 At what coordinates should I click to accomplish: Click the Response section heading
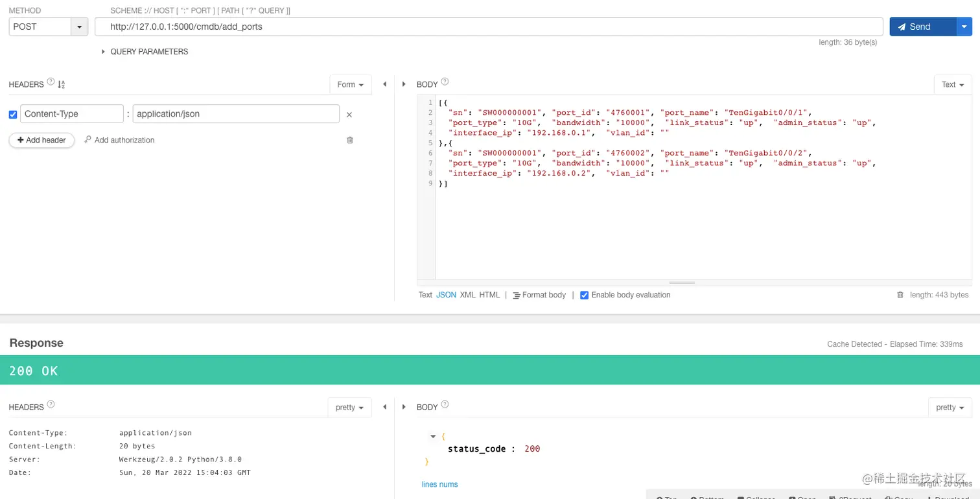coord(36,343)
